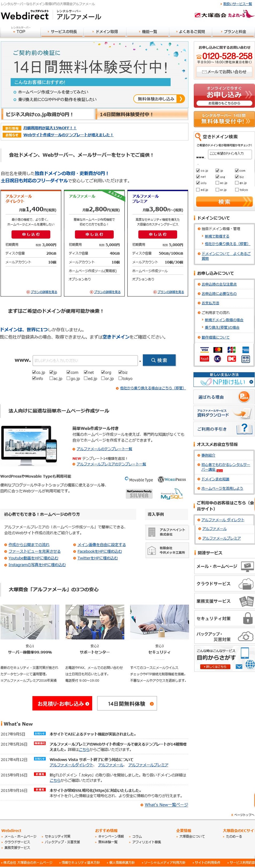Screen dimensions: 255x868
Task: Click the 14日間無料体験 button near bottom
Action: (x=127, y=703)
